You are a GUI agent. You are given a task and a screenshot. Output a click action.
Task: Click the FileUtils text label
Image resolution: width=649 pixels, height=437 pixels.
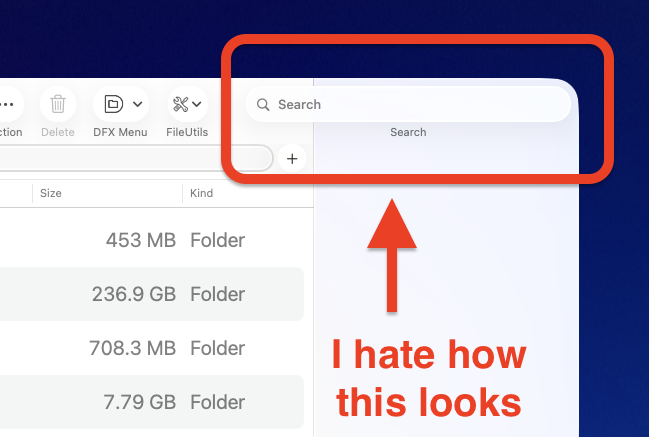point(187,132)
